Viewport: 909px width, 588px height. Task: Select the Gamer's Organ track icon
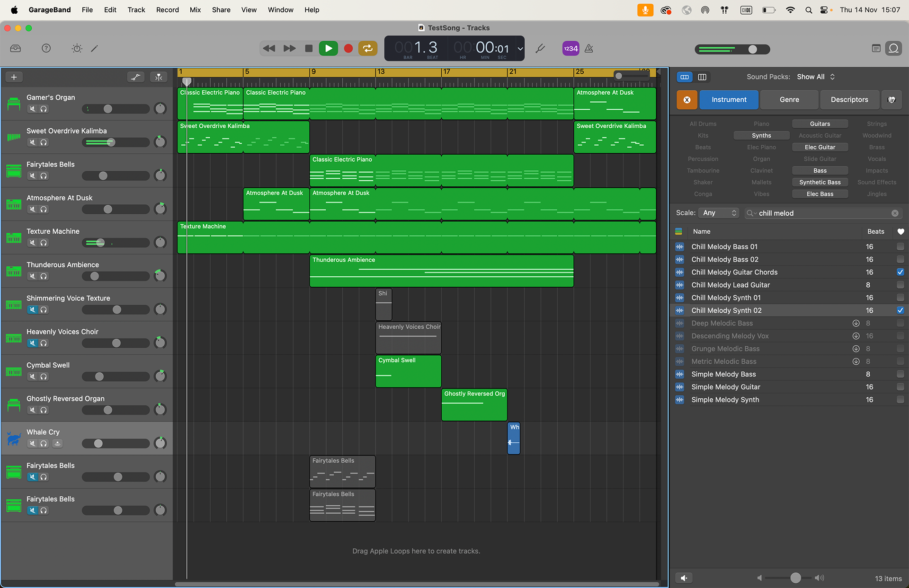(14, 104)
